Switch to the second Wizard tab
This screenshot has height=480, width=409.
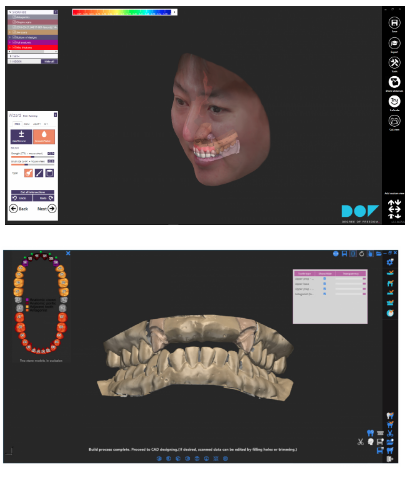[27, 124]
